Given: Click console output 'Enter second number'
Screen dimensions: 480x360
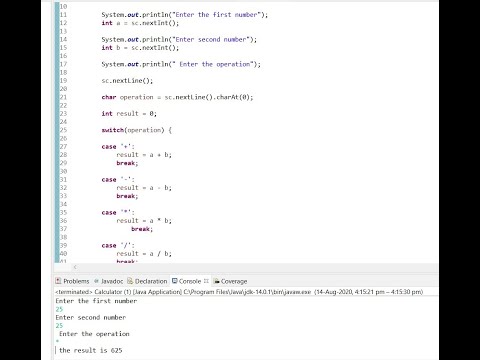Looking at the screenshot, I should [91, 317].
